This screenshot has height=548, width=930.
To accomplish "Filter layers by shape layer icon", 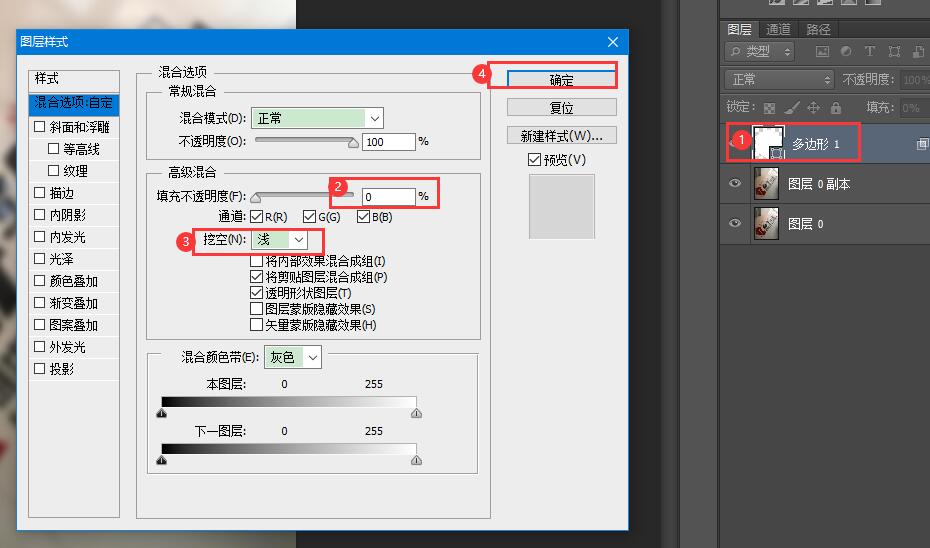I will (x=894, y=52).
